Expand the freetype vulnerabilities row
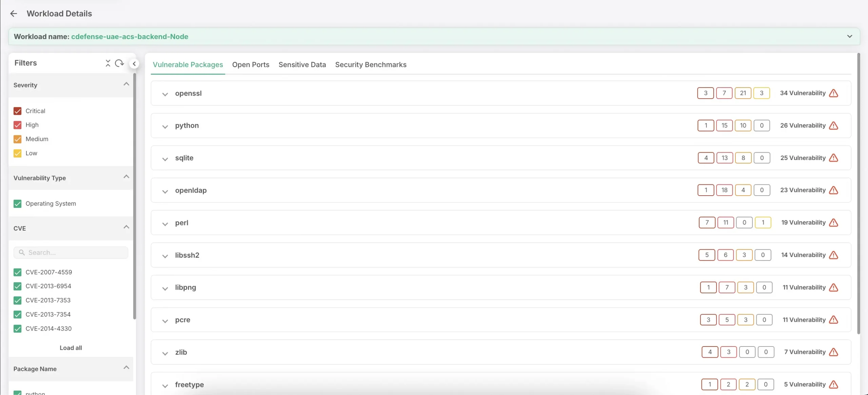Image resolution: width=868 pixels, height=395 pixels. tap(165, 384)
